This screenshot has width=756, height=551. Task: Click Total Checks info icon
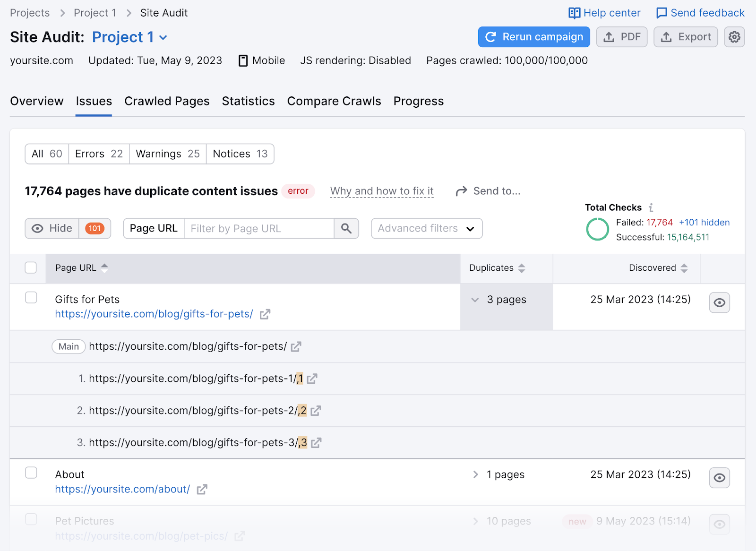(x=651, y=207)
